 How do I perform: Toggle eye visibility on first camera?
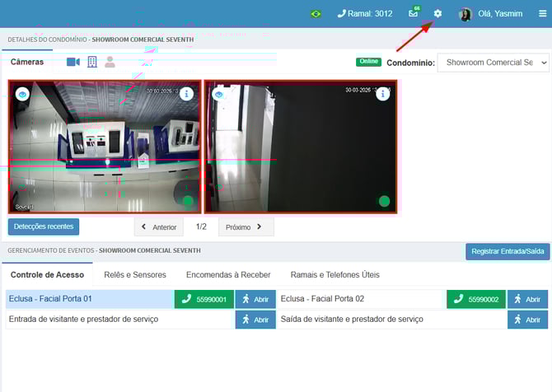coord(22,95)
